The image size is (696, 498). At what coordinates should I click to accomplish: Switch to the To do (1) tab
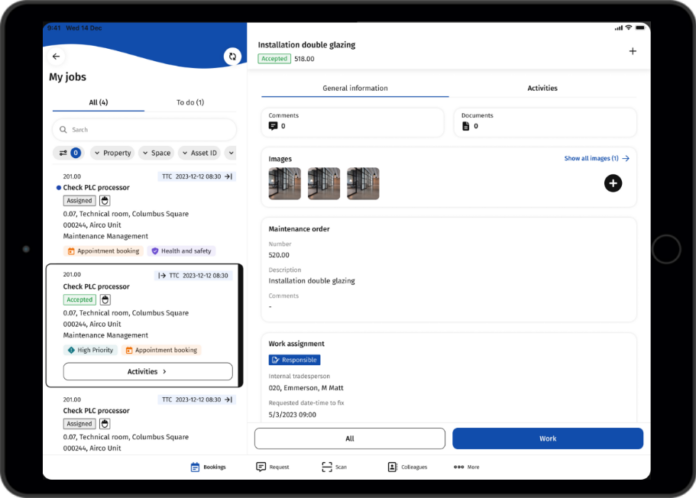(190, 102)
